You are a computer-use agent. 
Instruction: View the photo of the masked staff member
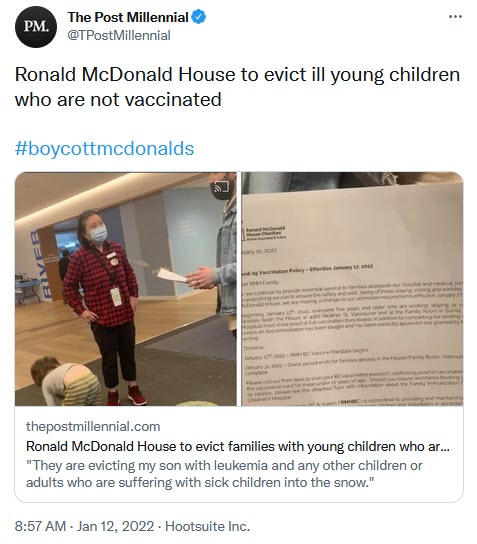point(126,289)
